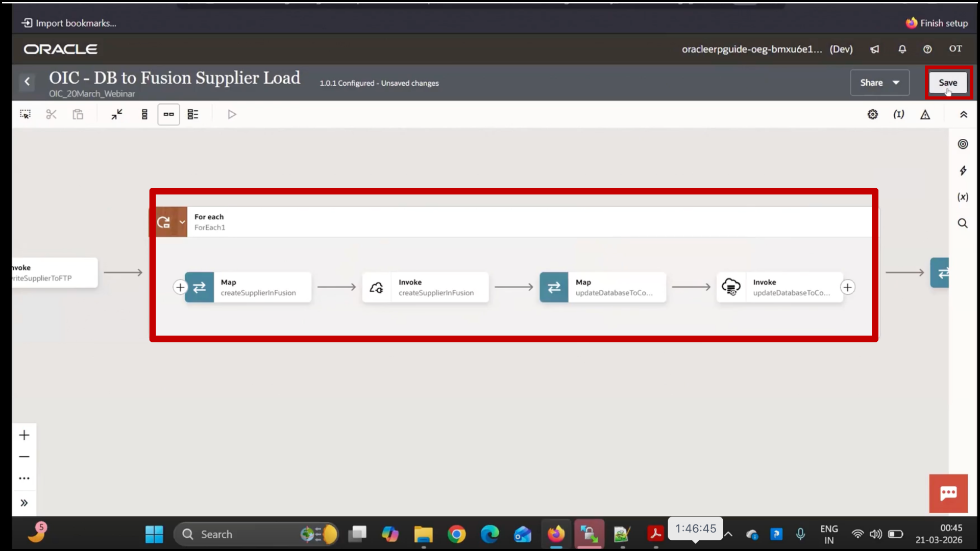Collapse toolbar with double up chevron
The height and width of the screenshot is (551, 980).
[963, 114]
